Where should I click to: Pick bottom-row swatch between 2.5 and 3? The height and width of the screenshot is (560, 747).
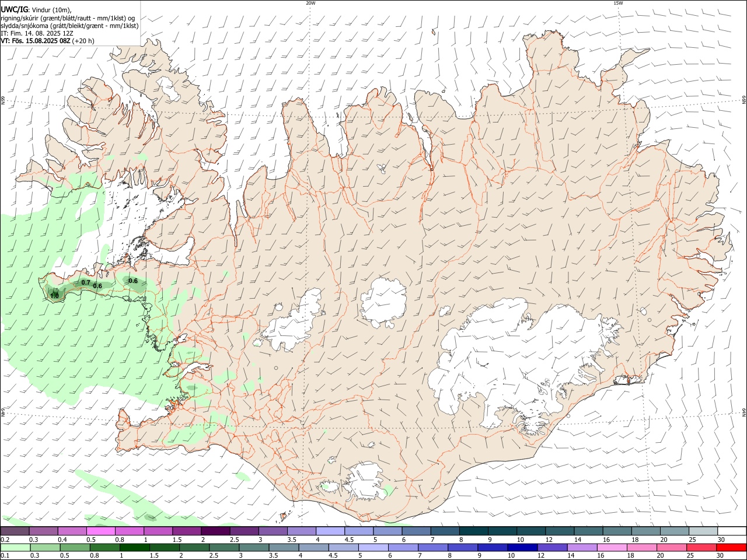coord(224,548)
